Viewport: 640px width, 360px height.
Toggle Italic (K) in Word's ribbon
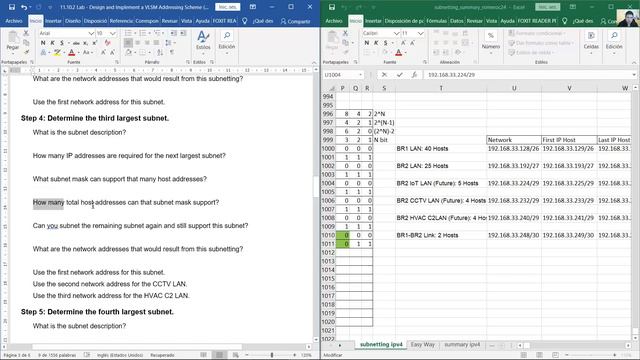coord(53,43)
